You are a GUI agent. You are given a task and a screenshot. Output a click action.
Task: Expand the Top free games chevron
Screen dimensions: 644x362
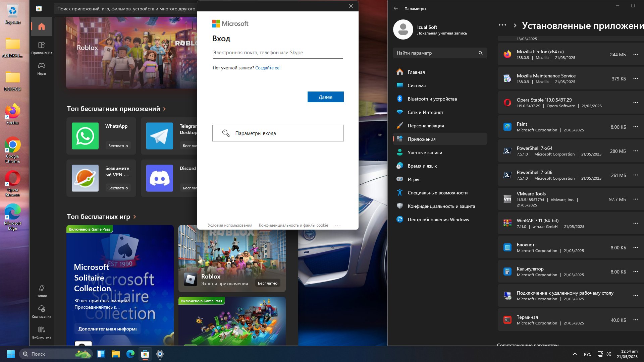pos(135,217)
